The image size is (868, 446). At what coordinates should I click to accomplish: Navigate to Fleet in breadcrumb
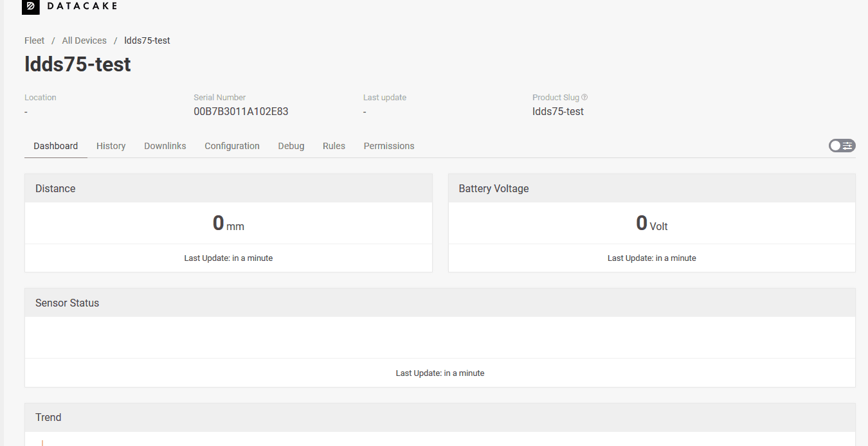click(x=35, y=40)
